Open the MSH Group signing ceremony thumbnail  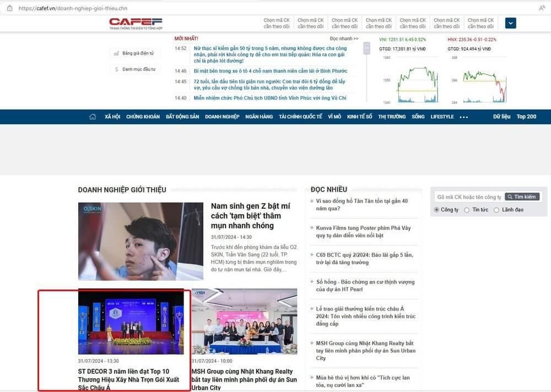coord(244,322)
